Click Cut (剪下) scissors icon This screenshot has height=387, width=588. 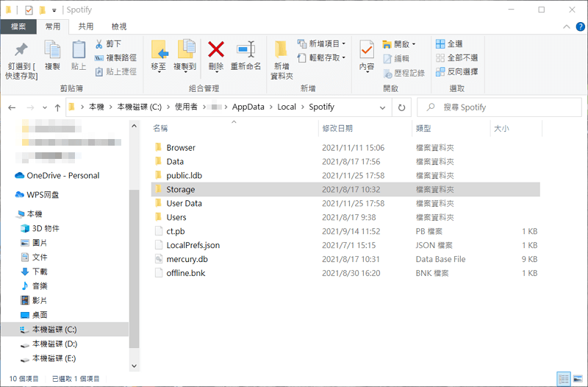[98, 44]
